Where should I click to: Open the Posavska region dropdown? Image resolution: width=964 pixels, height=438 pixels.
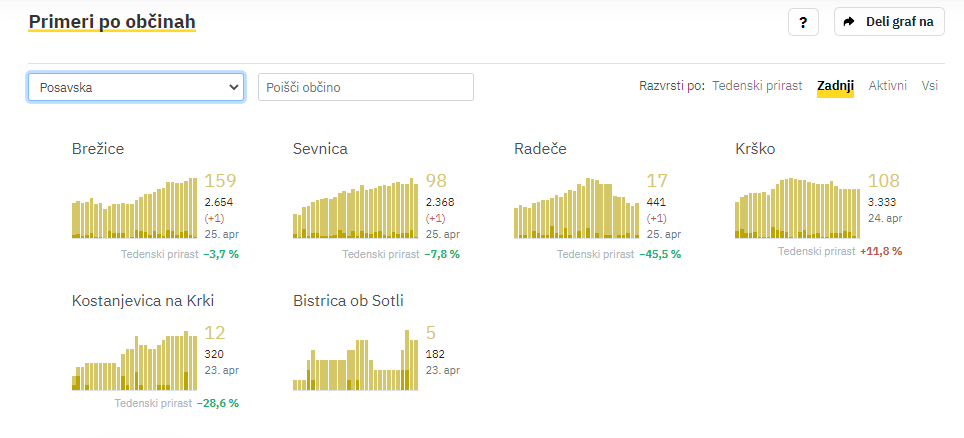(136, 87)
